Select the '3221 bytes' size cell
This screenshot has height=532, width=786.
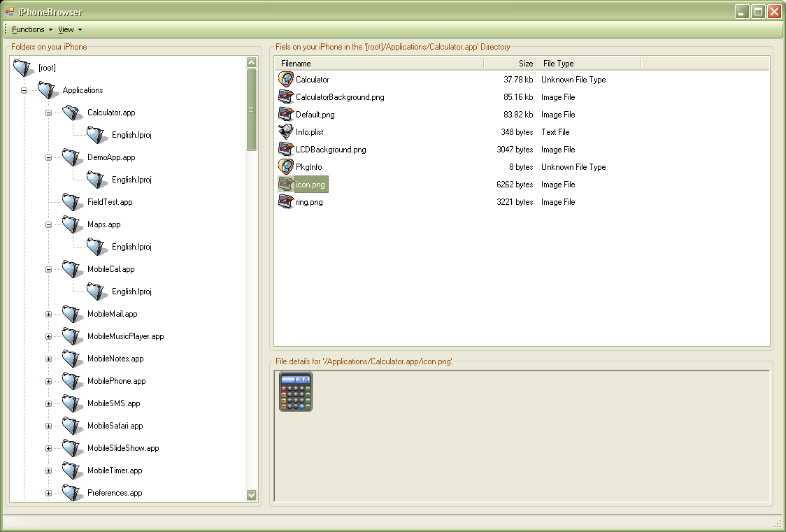click(x=515, y=202)
